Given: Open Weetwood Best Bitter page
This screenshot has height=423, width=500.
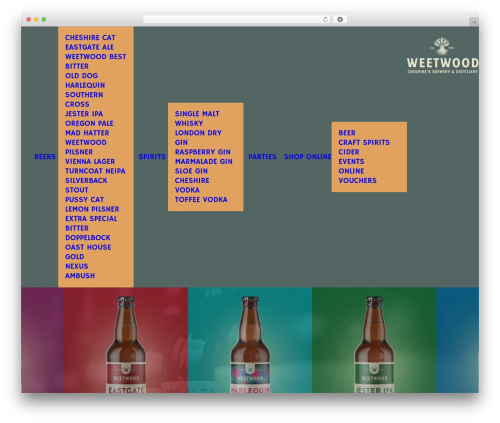Looking at the screenshot, I should point(96,61).
